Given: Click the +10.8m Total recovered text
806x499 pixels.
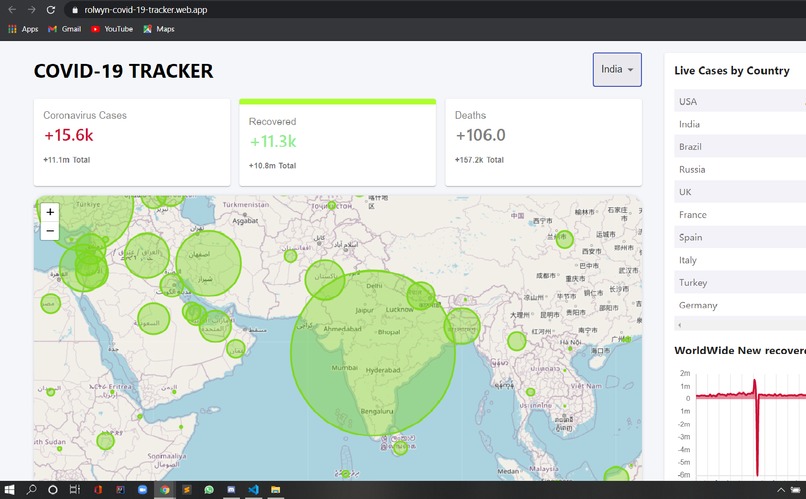Looking at the screenshot, I should 272,165.
